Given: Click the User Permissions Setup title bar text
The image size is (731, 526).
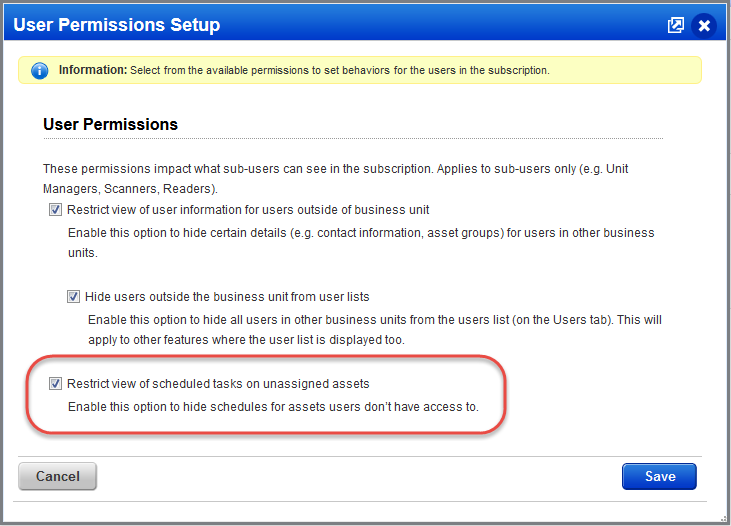Looking at the screenshot, I should pyautogui.click(x=117, y=25).
